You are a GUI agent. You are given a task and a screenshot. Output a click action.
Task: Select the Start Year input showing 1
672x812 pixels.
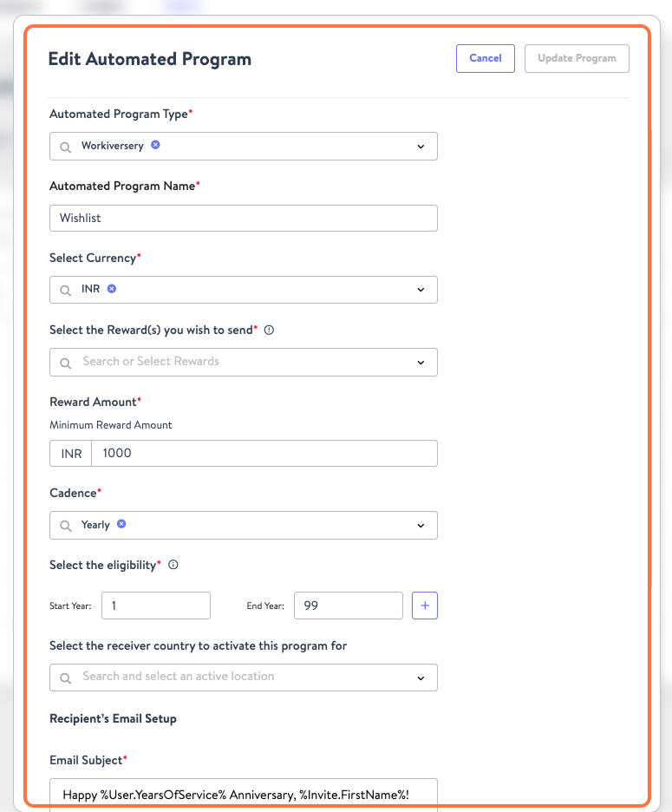pos(156,605)
